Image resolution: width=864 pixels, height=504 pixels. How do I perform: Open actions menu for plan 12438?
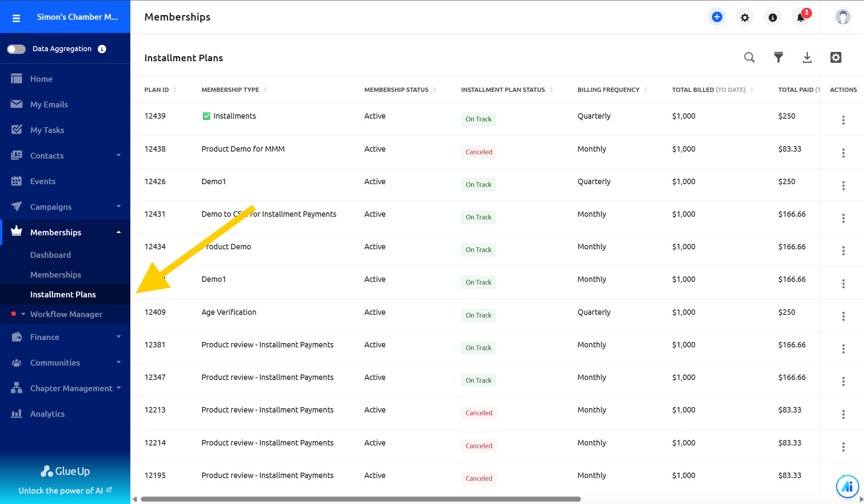(843, 153)
